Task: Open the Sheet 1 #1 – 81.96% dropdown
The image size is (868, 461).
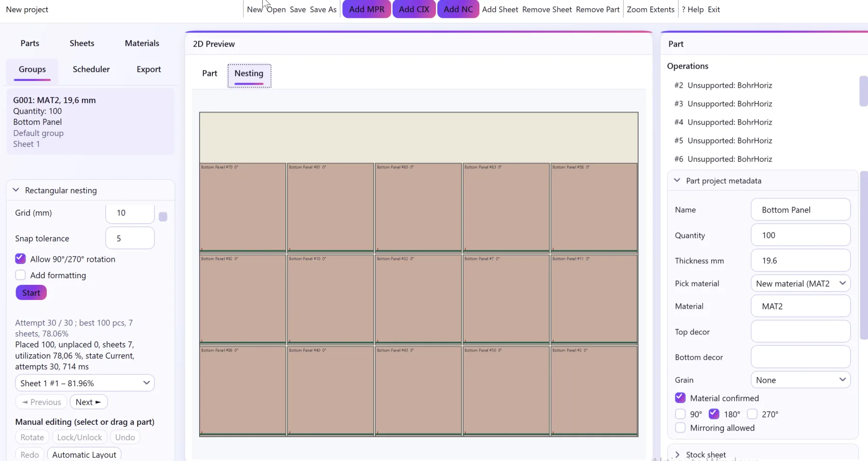Action: (85, 383)
